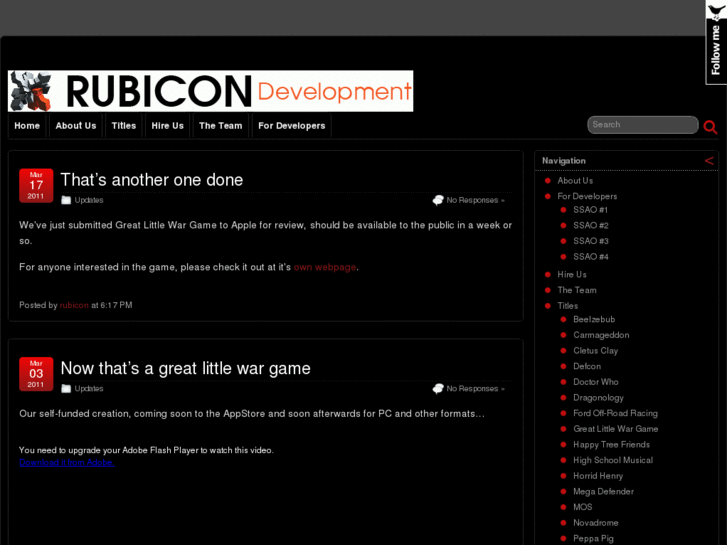Click speech bubble icon on second post
Screen dimensions: 727x545
[x=438, y=388]
